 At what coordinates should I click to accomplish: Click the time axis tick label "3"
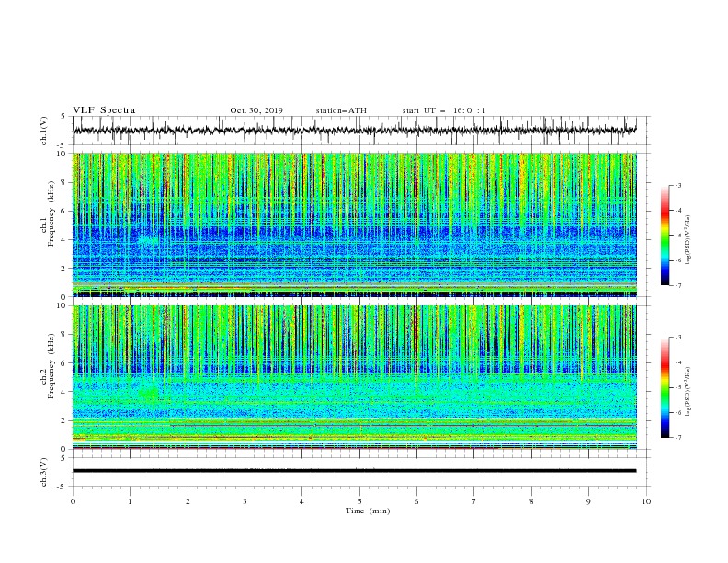pyautogui.click(x=245, y=501)
